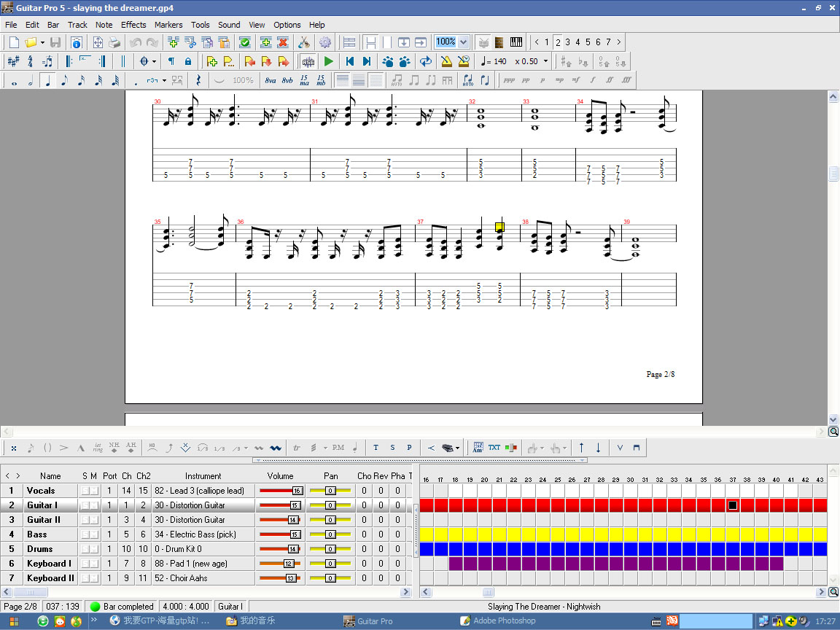
Task: Open the 100% zoom dropdown
Action: pos(463,42)
